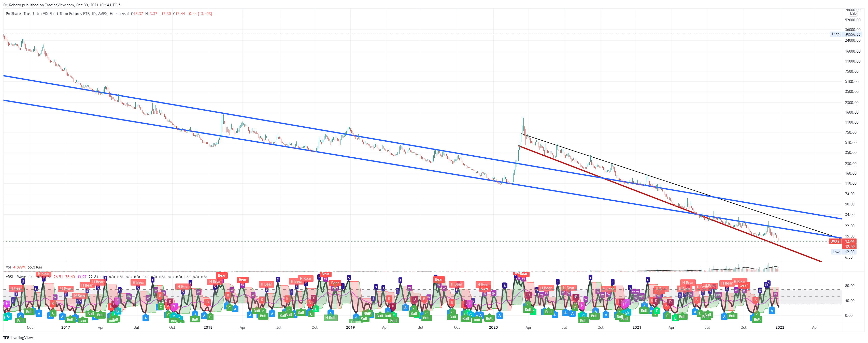Screen dimensions: 868x343
Task: Click the 350.00 price axis label
Action: 851,153
